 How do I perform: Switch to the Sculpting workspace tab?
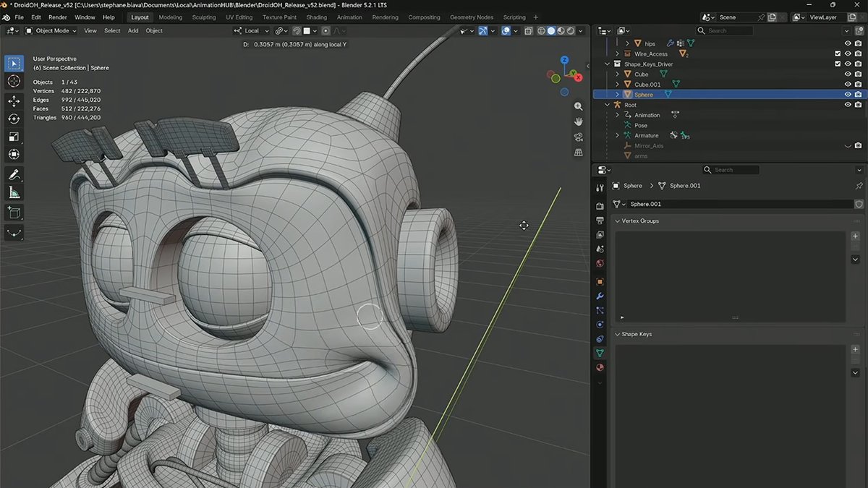[203, 17]
